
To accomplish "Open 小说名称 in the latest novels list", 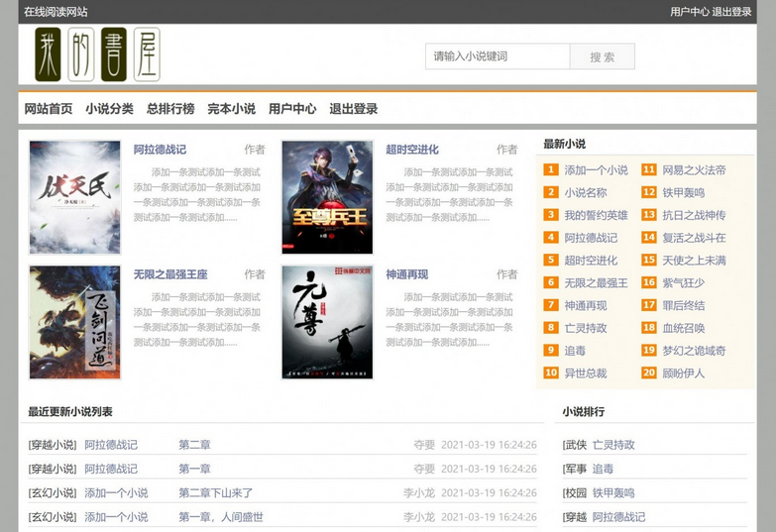I will [x=586, y=192].
